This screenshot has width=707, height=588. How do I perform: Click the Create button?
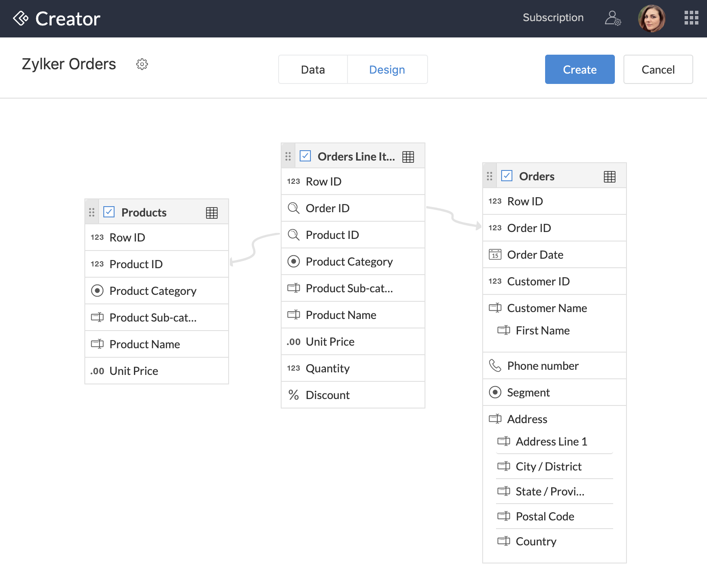click(580, 69)
